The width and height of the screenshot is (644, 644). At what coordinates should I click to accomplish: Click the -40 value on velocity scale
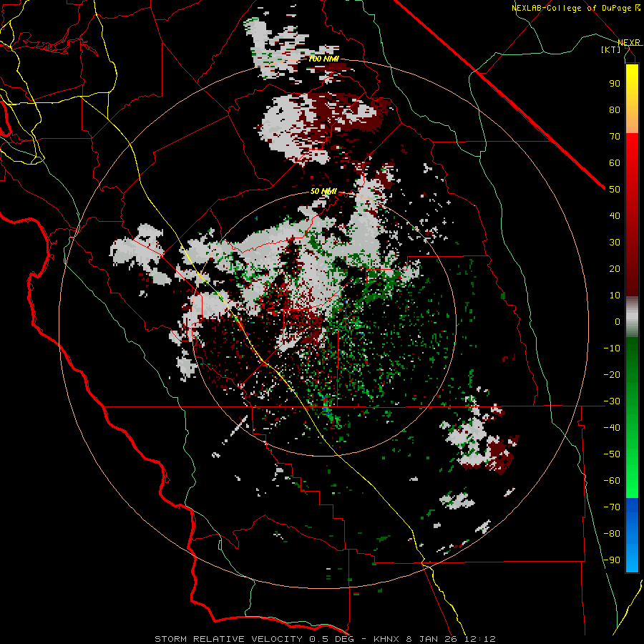point(612,428)
